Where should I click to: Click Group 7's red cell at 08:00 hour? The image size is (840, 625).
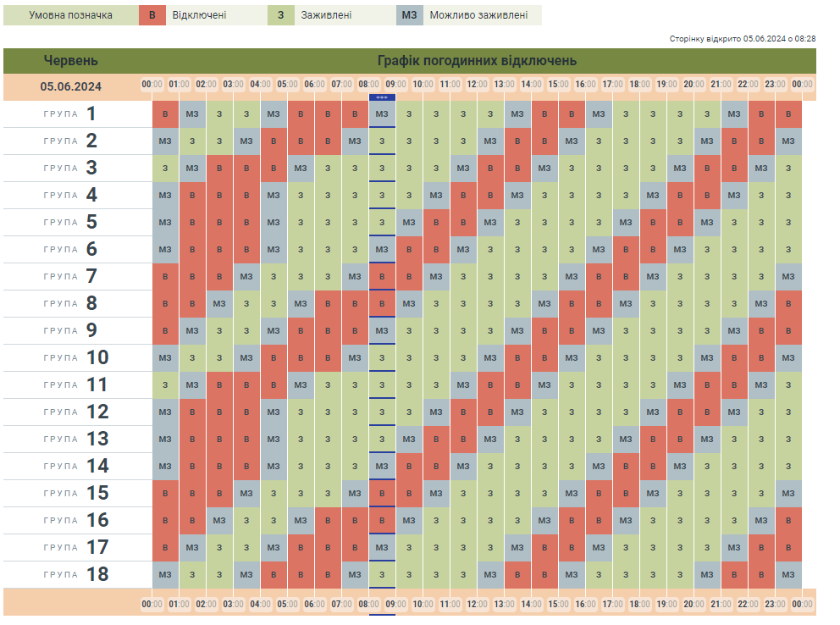point(382,277)
